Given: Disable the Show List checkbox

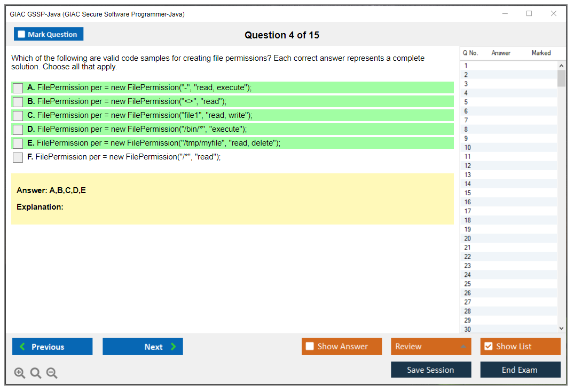Looking at the screenshot, I should [488, 346].
